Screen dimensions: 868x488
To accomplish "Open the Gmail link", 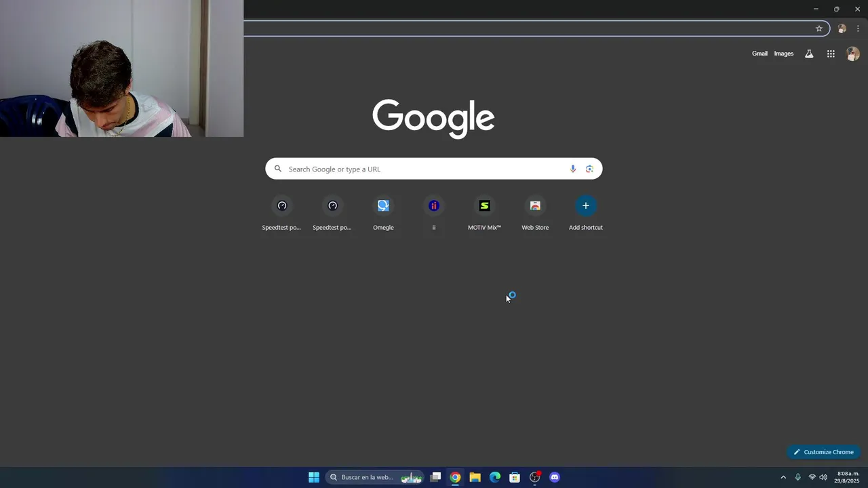I will 759,54.
